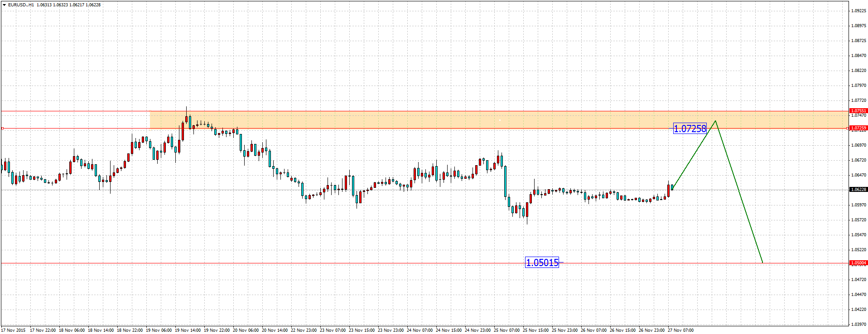The height and width of the screenshot is (334, 868).
Task: Click the triangle arrow beside EURUSD,H1 title
Action: (4, 5)
